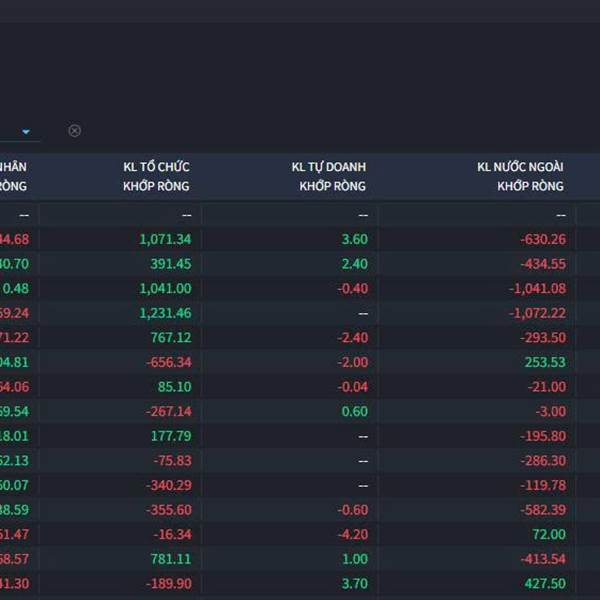Sort by KL TỰ DOANH KHỚP RÒNG column
This screenshot has width=600, height=600.
pos(329,176)
